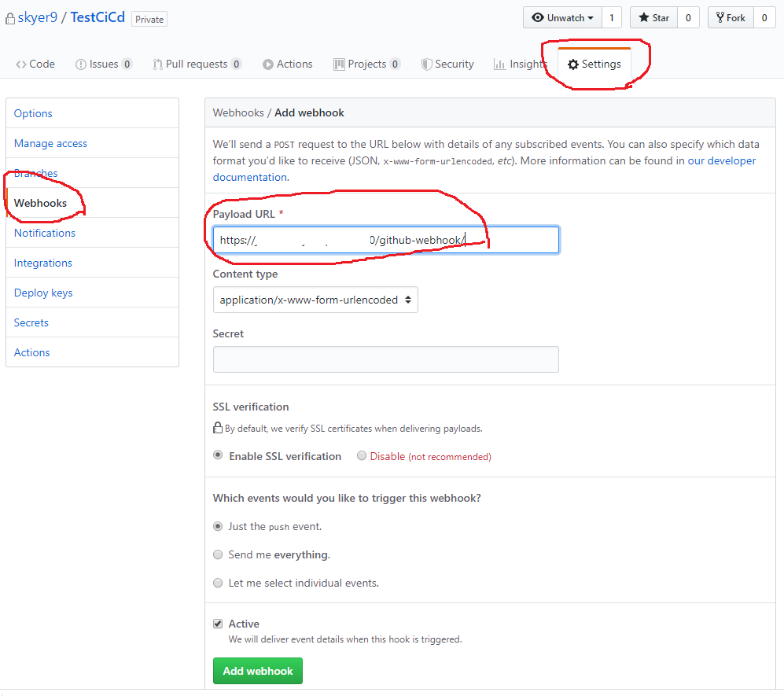784x696 pixels.
Task: Click the Issues tab count badge
Action: [x=127, y=64]
